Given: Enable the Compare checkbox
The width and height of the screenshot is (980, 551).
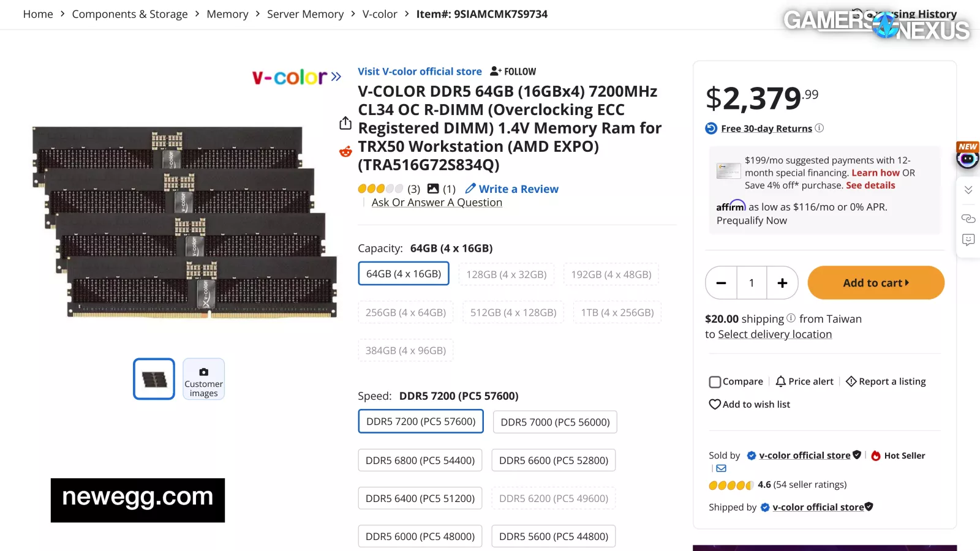Looking at the screenshot, I should [715, 382].
